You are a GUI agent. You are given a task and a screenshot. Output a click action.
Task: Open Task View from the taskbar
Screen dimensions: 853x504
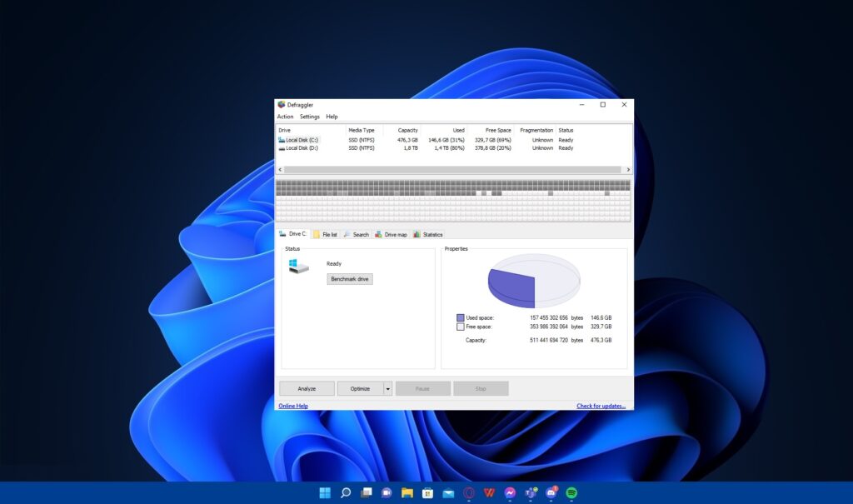tap(367, 493)
